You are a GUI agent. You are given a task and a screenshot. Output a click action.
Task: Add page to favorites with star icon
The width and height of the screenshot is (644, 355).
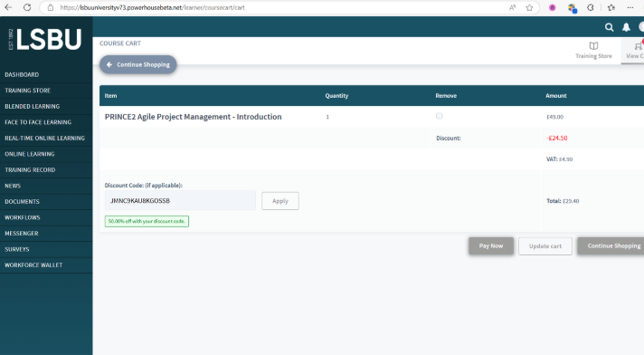click(529, 7)
